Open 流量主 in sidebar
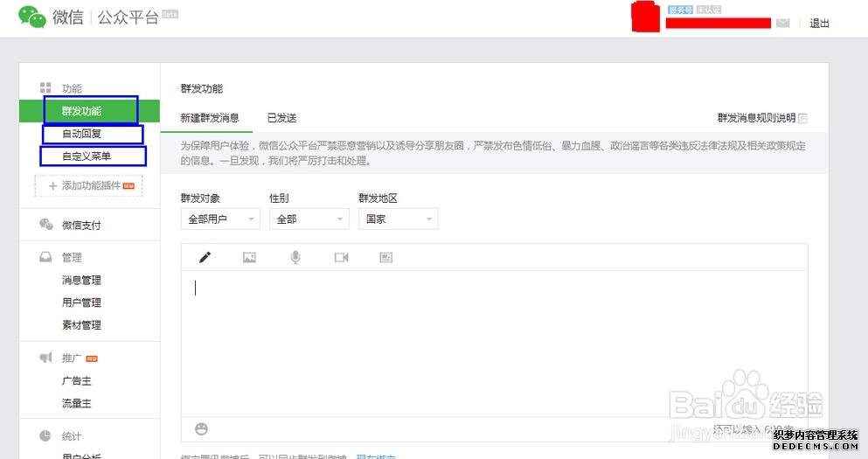868x459 pixels. point(76,403)
